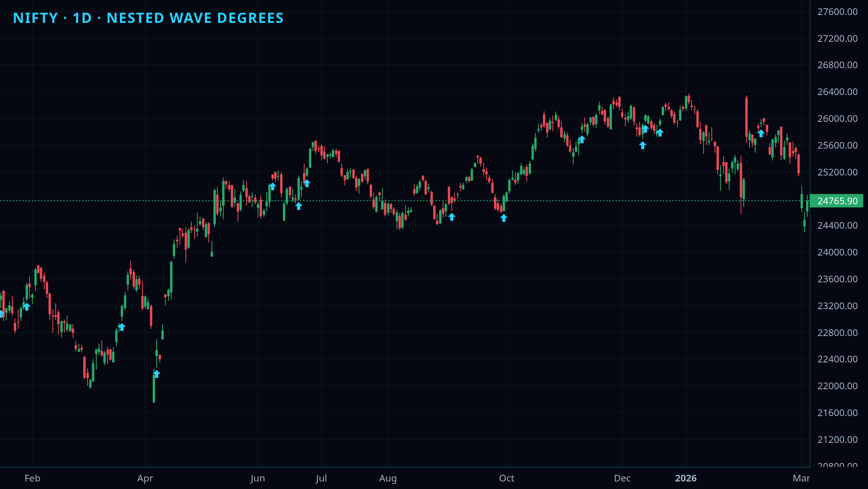This screenshot has width=868, height=489.
Task: Click the lowest arrow marker in June
Action: pyautogui.click(x=299, y=206)
